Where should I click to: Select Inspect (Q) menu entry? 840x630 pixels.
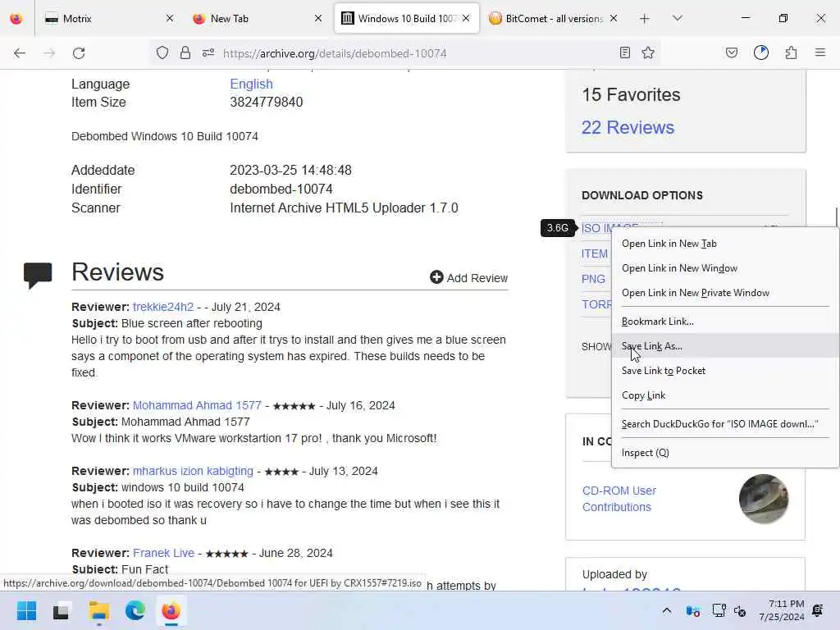[725, 453]
